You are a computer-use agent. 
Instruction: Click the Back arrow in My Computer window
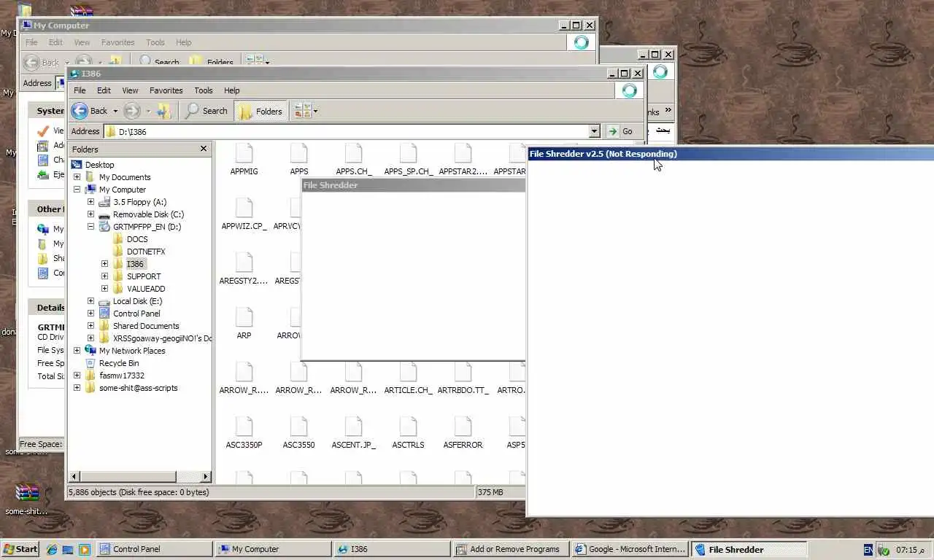(31, 62)
